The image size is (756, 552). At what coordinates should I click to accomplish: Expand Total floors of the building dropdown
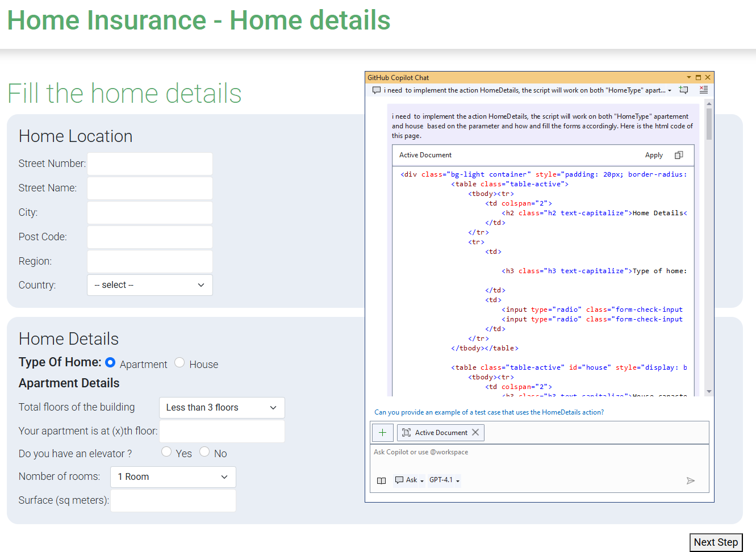(222, 408)
